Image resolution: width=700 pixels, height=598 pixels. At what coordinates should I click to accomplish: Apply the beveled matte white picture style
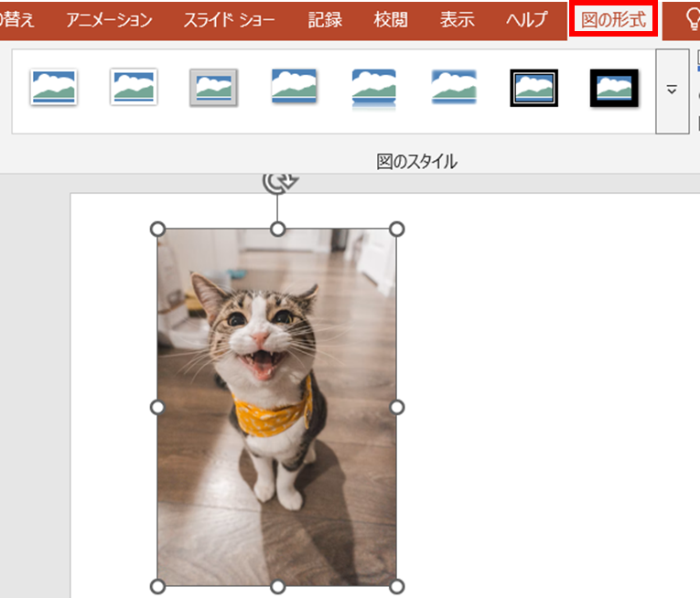[x=134, y=88]
